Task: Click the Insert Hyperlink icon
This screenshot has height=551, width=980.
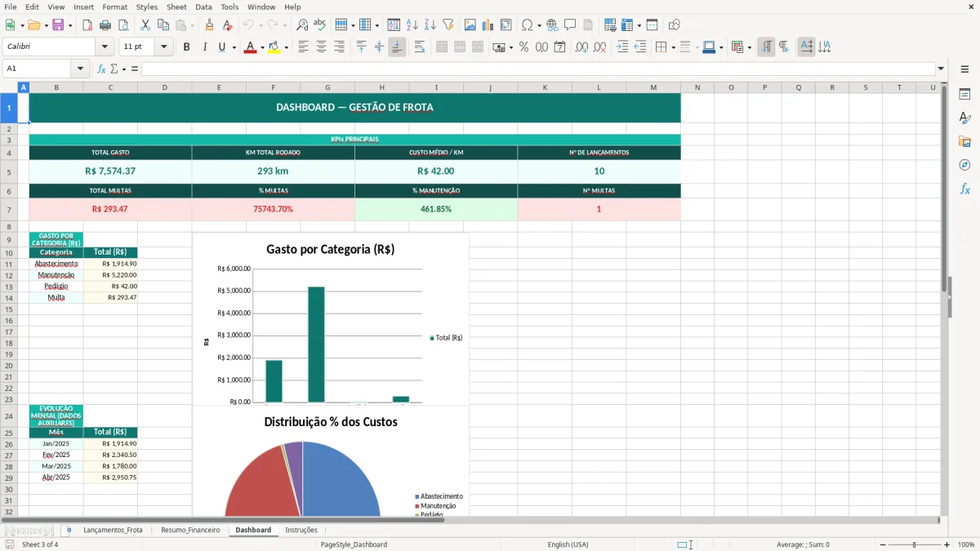Action: point(553,25)
